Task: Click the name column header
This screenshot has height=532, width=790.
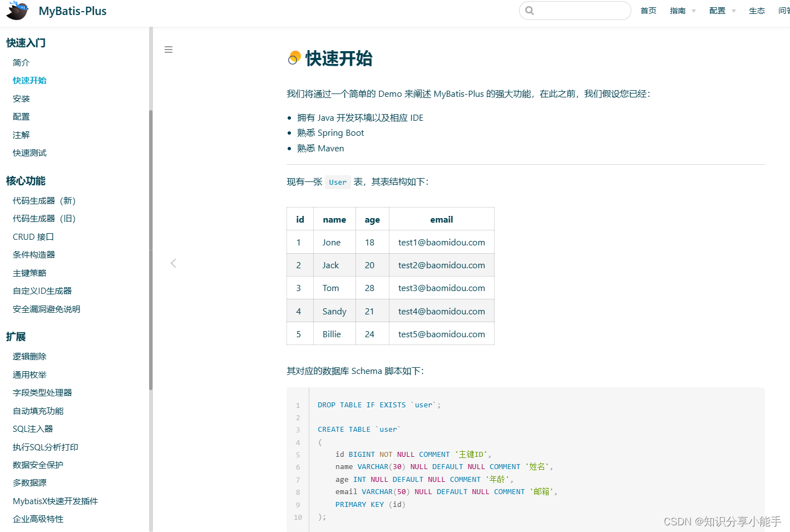Action: point(334,219)
